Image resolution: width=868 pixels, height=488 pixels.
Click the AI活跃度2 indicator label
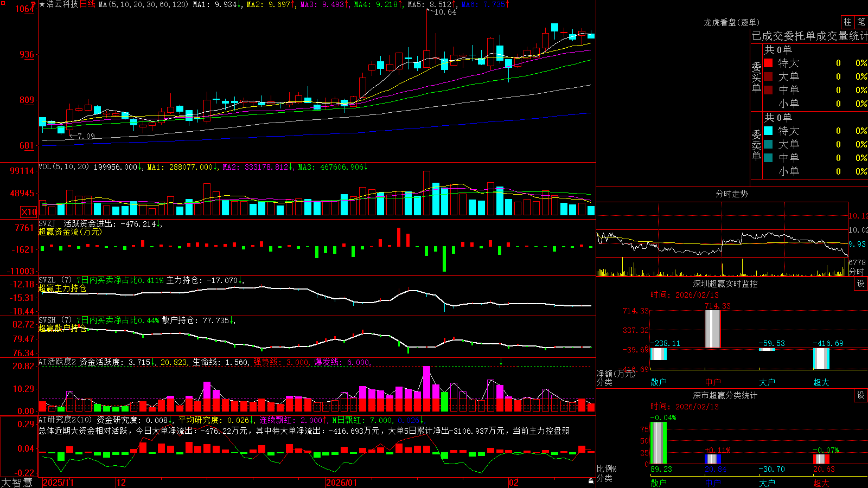point(58,362)
